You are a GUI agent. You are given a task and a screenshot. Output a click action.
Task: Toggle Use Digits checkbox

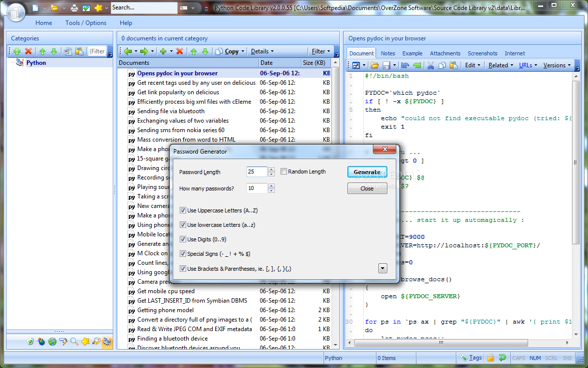183,239
